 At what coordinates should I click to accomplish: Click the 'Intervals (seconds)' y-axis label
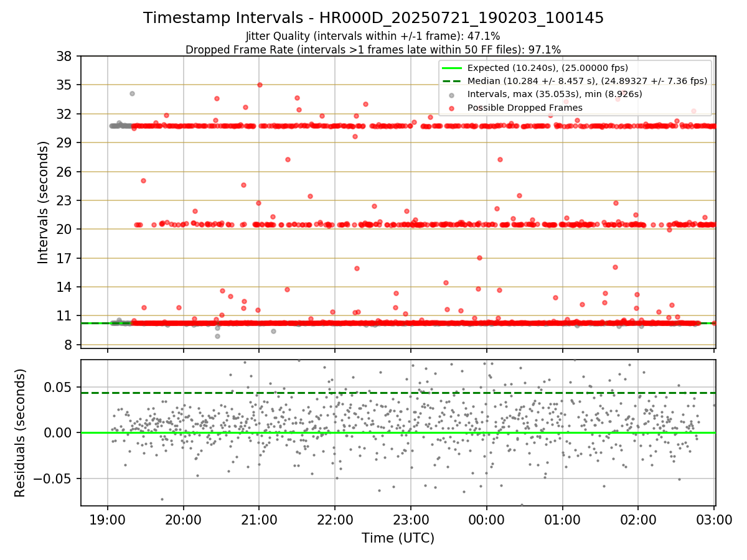pos(43,202)
